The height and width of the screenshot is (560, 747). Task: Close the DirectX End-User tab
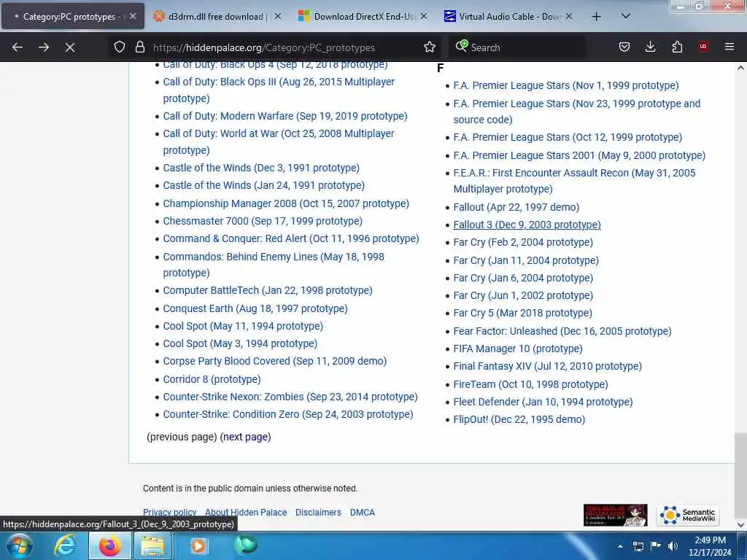[424, 17]
